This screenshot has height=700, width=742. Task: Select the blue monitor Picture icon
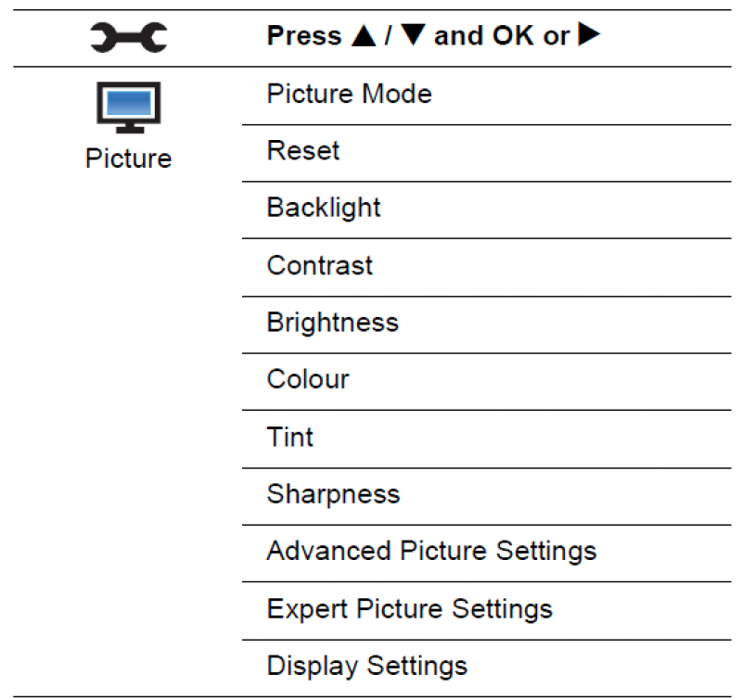129,108
